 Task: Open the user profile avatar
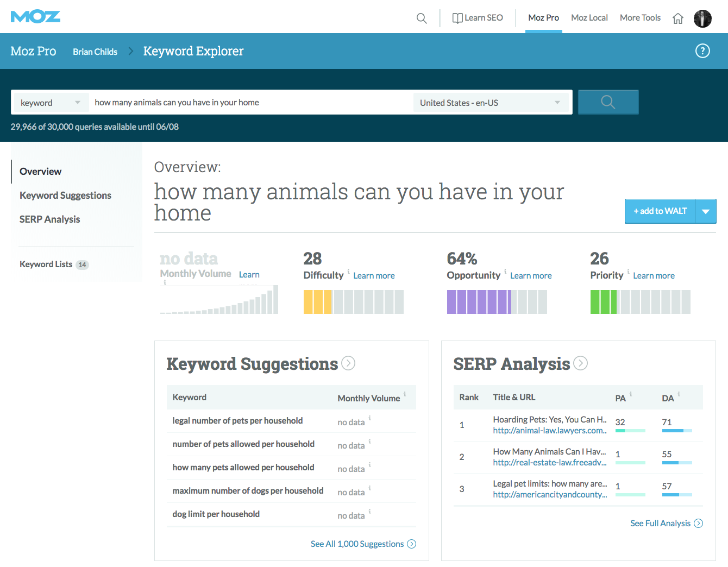(x=702, y=18)
